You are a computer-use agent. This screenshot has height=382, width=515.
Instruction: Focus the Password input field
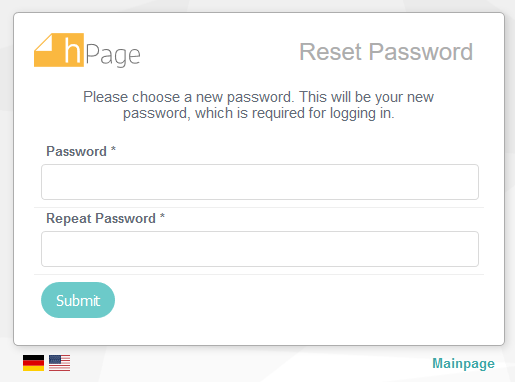tap(260, 182)
